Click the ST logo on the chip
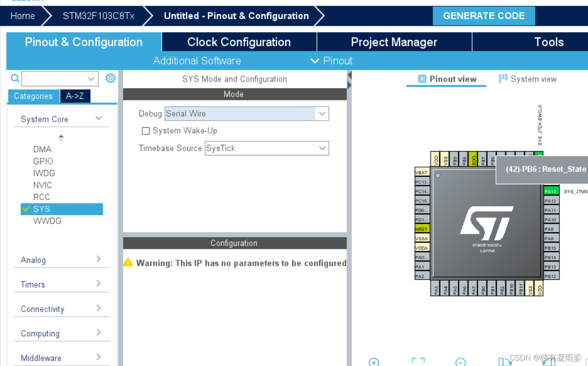Viewport: 588px width, 366px height. click(x=487, y=223)
